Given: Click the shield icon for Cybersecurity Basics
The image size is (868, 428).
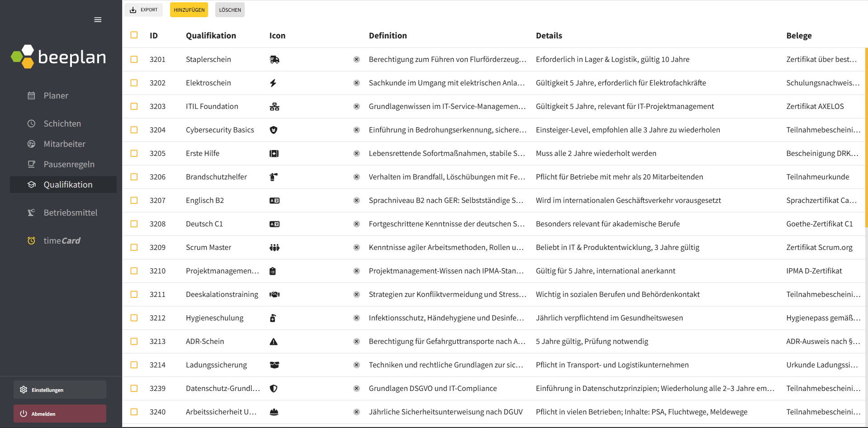Looking at the screenshot, I should 273,130.
